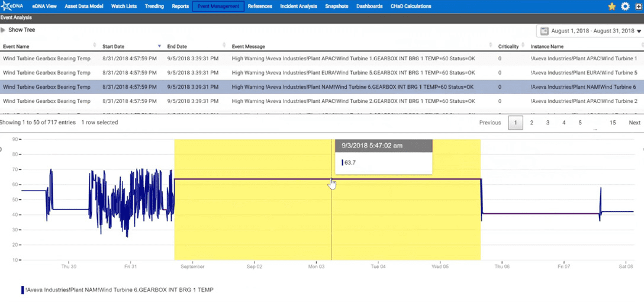The width and height of the screenshot is (644, 302).
Task: Click the eDNA logo icon
Action: point(12,7)
